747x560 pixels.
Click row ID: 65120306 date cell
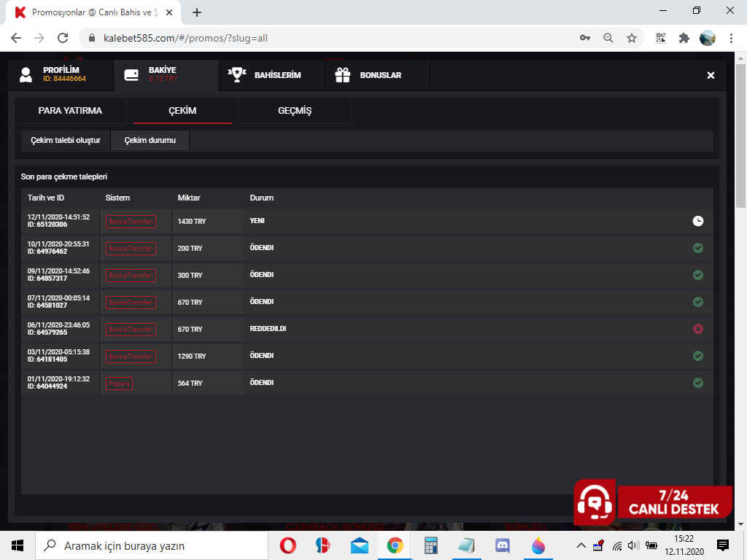[60, 221]
